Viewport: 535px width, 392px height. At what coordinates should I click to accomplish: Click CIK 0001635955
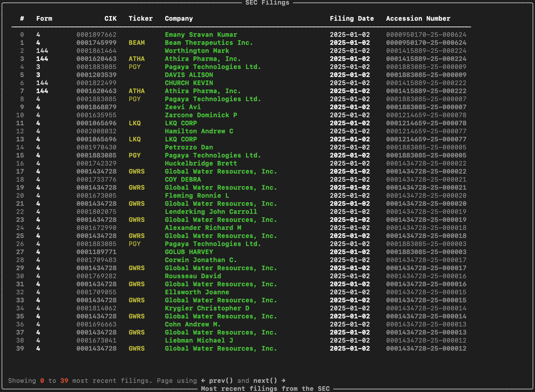click(x=96, y=115)
